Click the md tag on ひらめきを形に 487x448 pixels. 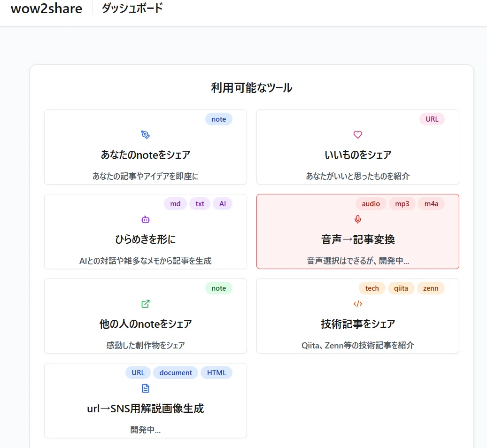click(175, 204)
